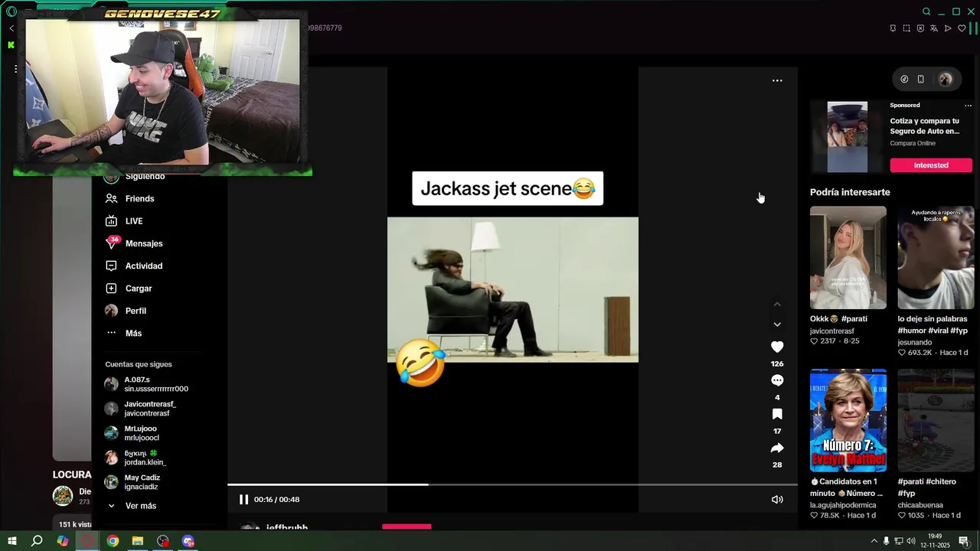
Task: Open the comments bubble showing 4
Action: click(x=777, y=380)
